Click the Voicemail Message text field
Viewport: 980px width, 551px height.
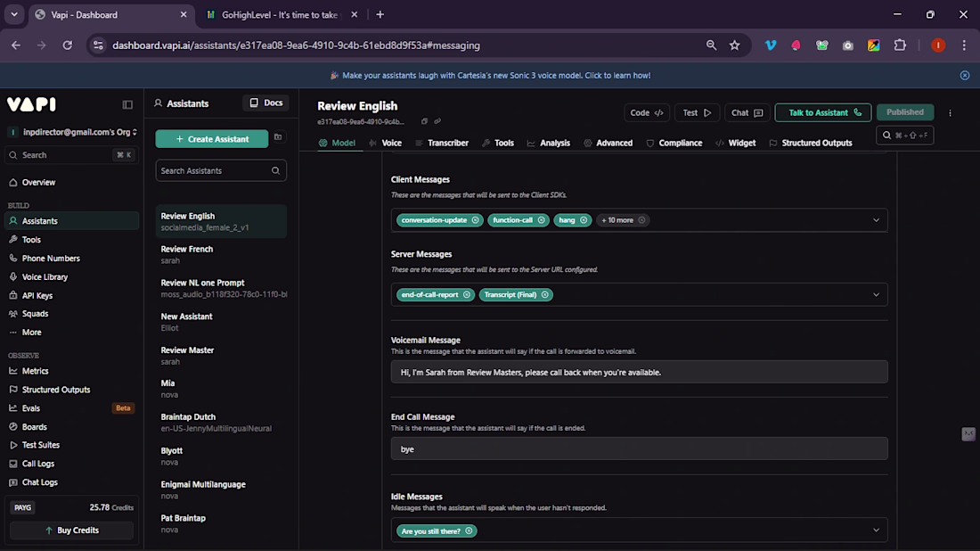click(640, 372)
